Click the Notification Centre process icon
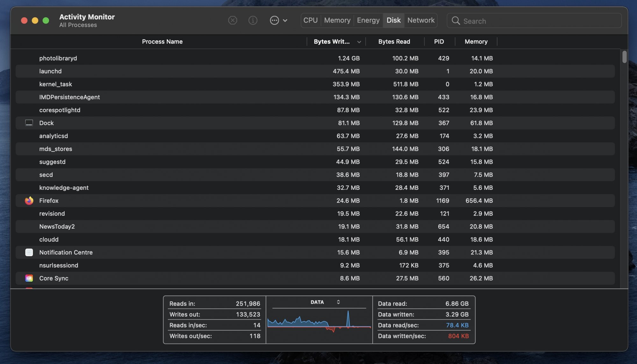 click(29, 253)
